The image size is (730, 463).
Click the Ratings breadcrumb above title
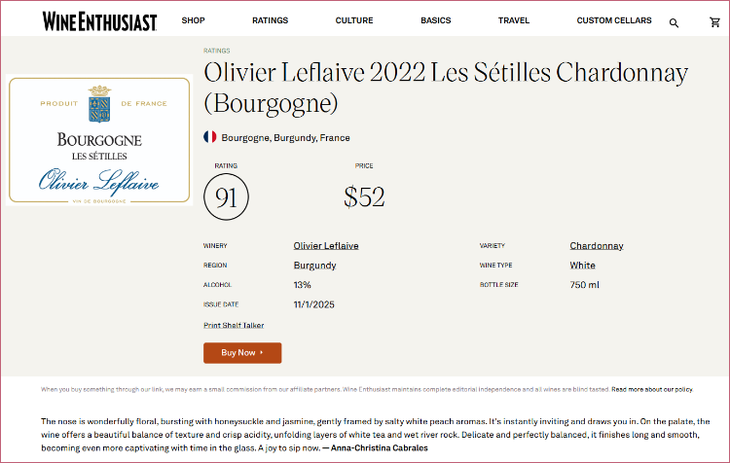[217, 50]
